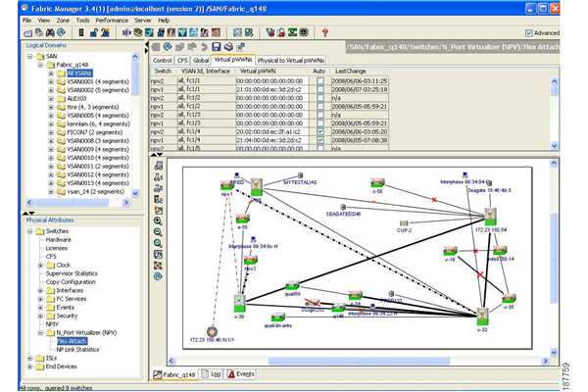Click the detach table icon beside the printer
This screenshot has height=392, width=588.
coord(240,47)
